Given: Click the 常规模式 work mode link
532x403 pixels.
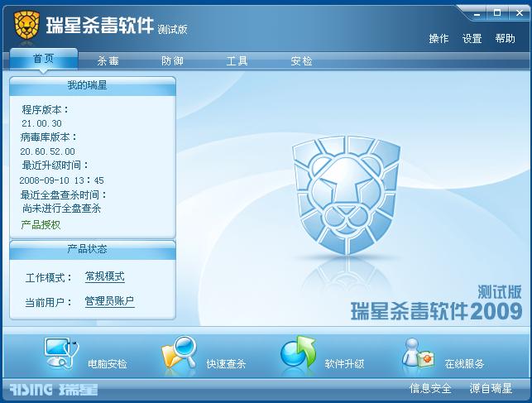Looking at the screenshot, I should [x=105, y=277].
